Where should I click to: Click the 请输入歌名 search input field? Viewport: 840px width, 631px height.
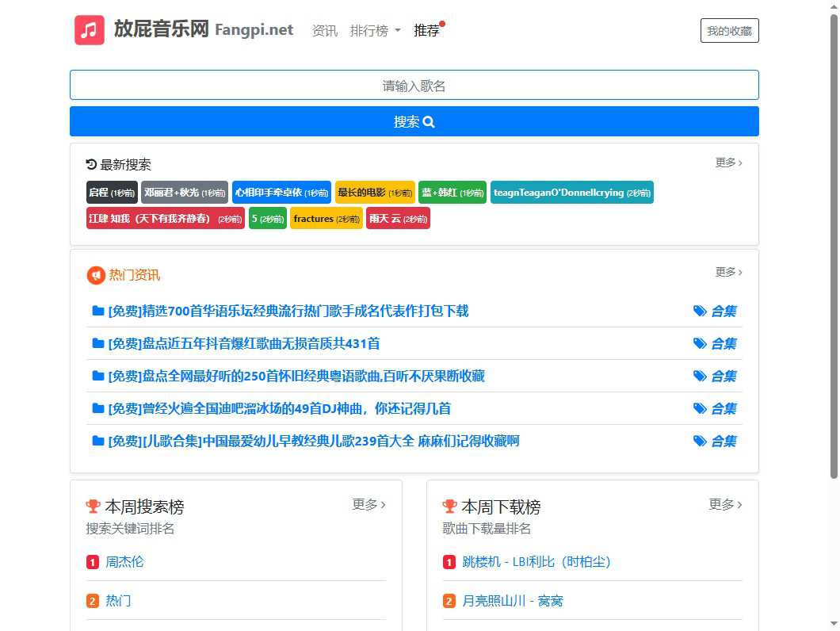click(x=414, y=84)
